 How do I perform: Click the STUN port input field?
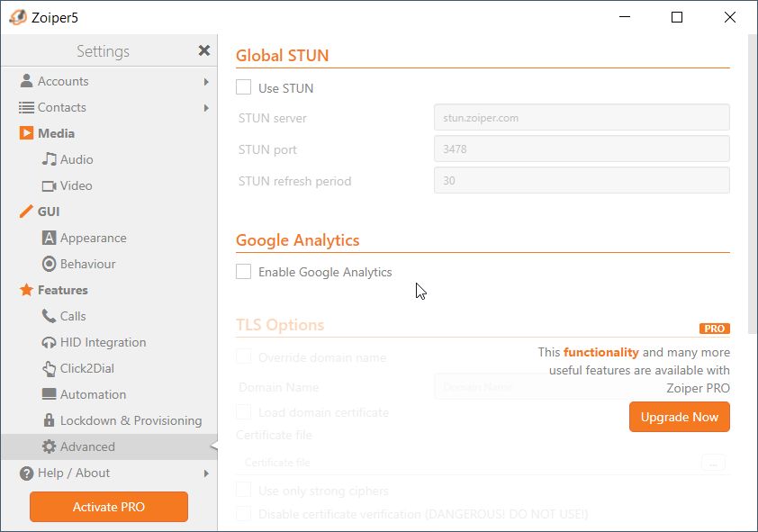tap(582, 149)
